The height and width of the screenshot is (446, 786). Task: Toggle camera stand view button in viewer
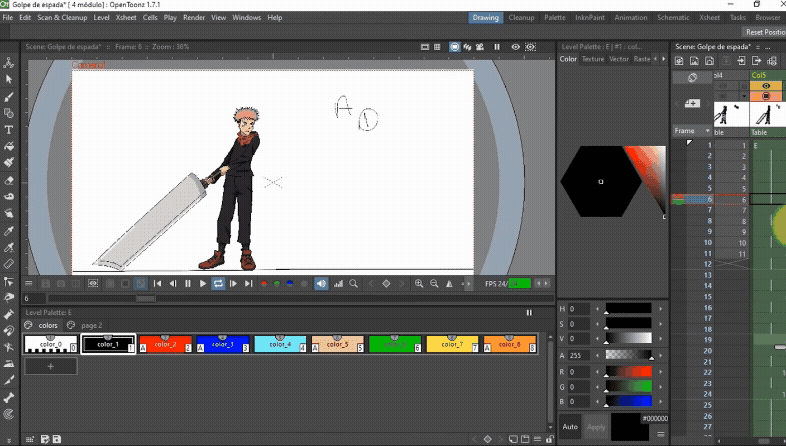(454, 47)
